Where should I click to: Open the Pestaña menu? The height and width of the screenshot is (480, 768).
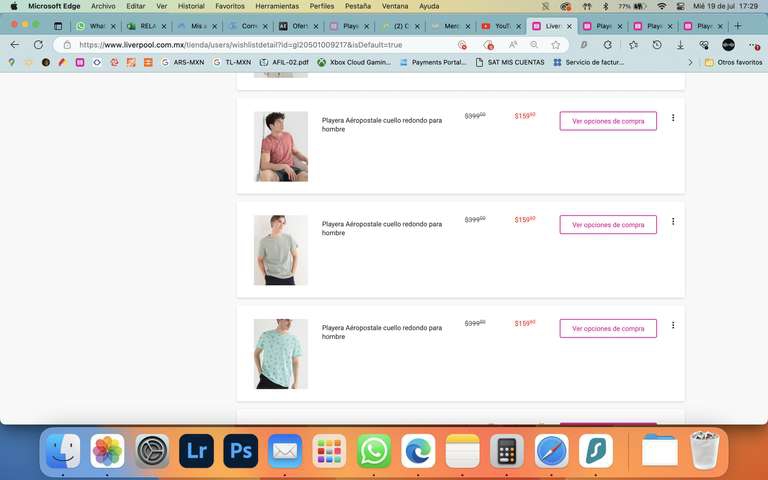358,6
